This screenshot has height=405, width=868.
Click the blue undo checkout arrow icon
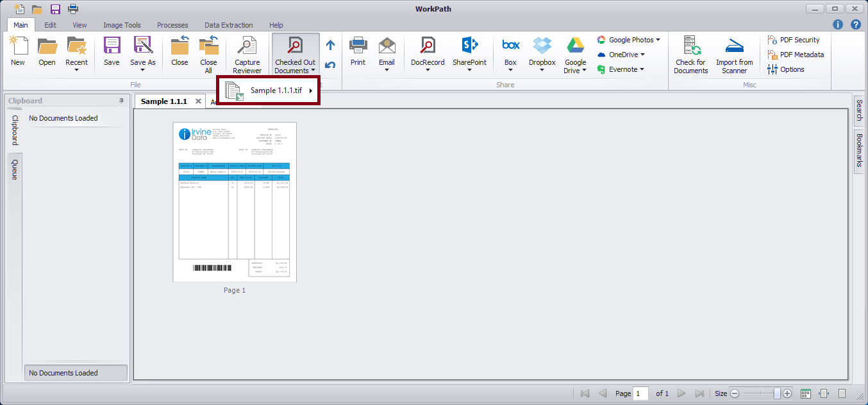tap(330, 65)
